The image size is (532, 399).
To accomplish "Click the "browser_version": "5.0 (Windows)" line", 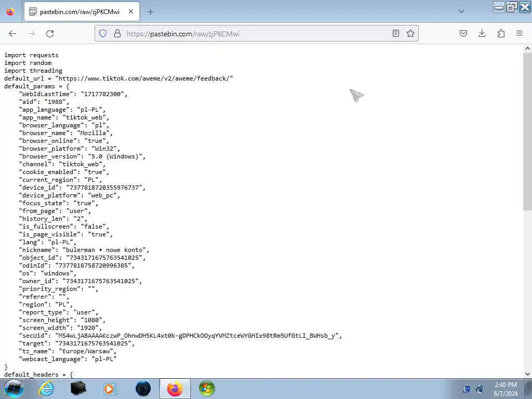I will [83, 156].
